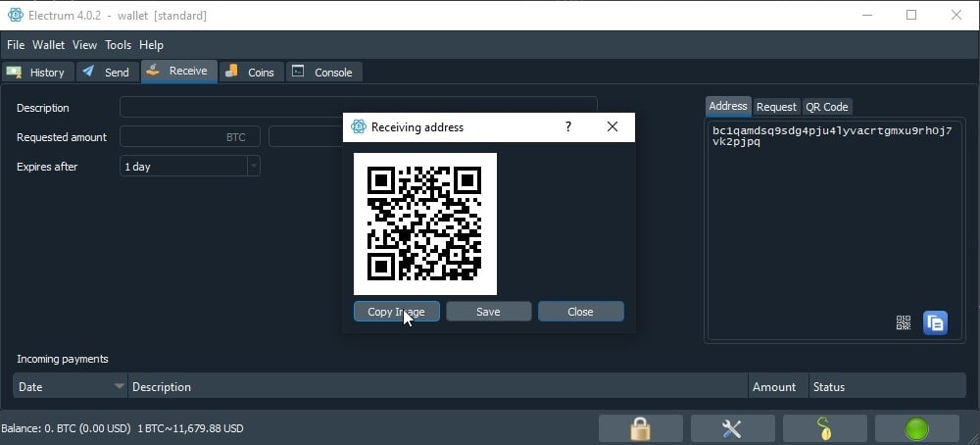The image size is (980, 445).
Task: Open the Tools menu
Action: (119, 45)
